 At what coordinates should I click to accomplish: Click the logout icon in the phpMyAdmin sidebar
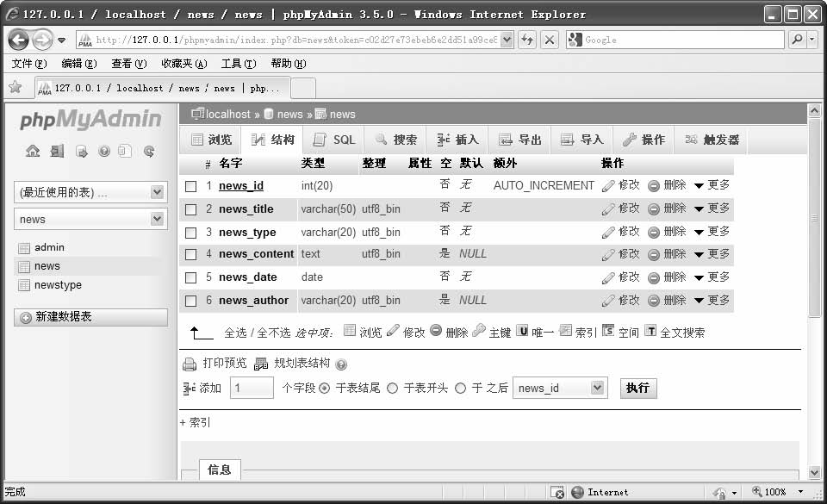[57, 152]
